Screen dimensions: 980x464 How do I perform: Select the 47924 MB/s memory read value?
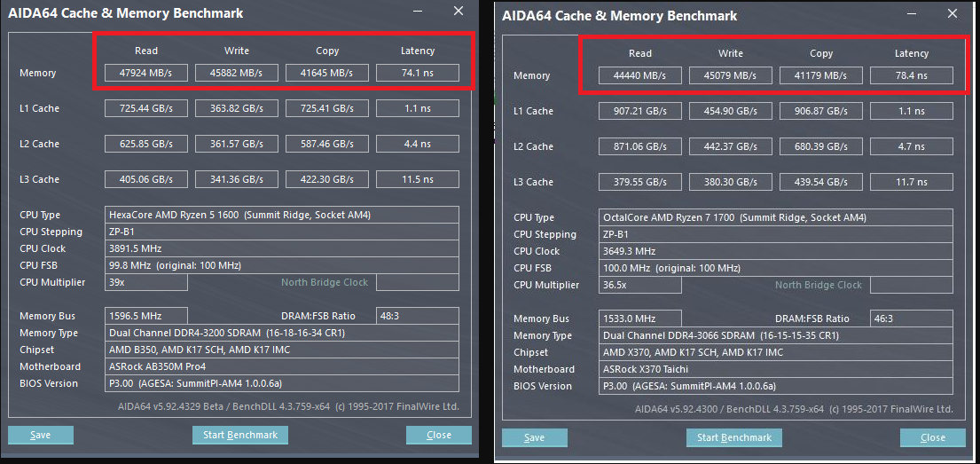[146, 73]
